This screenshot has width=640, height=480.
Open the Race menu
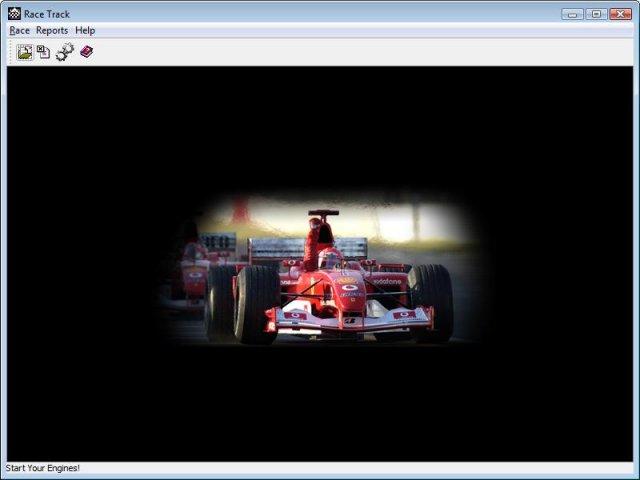tap(19, 31)
